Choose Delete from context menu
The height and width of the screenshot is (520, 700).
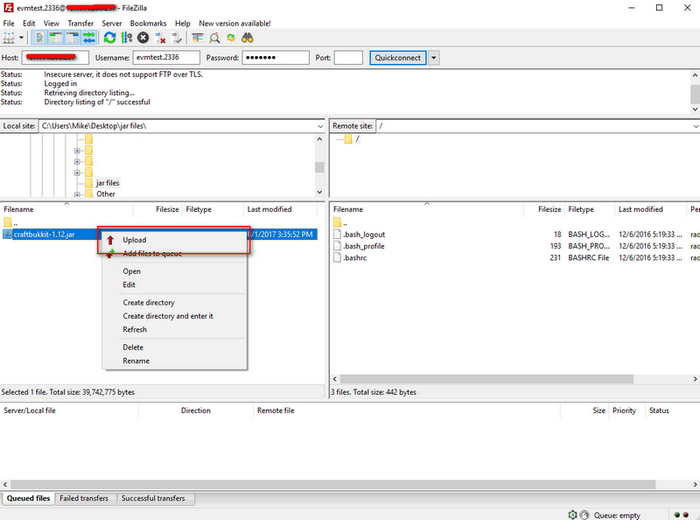174,347
